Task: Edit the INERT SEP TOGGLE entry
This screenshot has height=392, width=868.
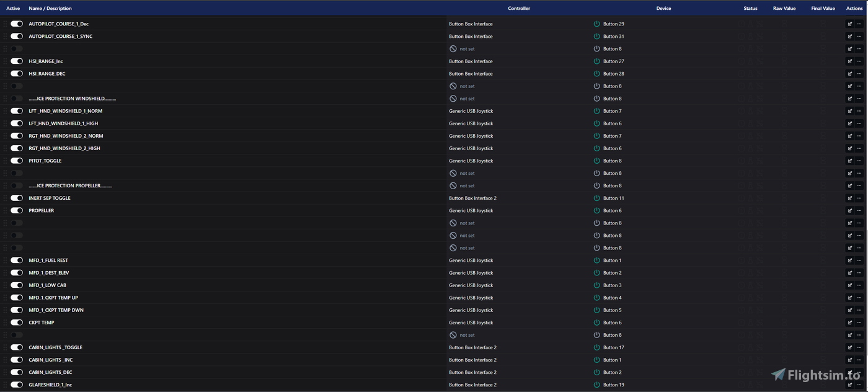Action: click(x=849, y=198)
